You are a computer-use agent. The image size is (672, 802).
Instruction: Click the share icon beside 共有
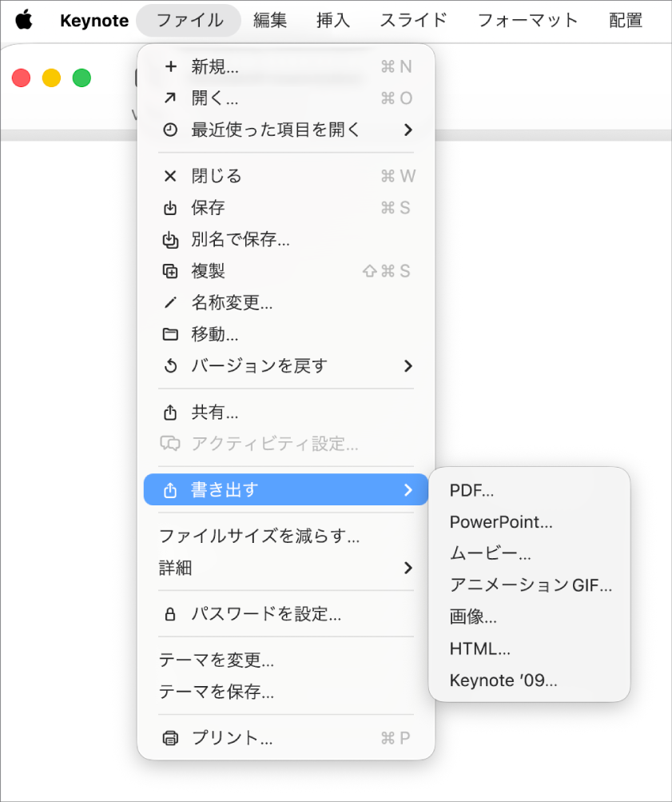(x=170, y=413)
